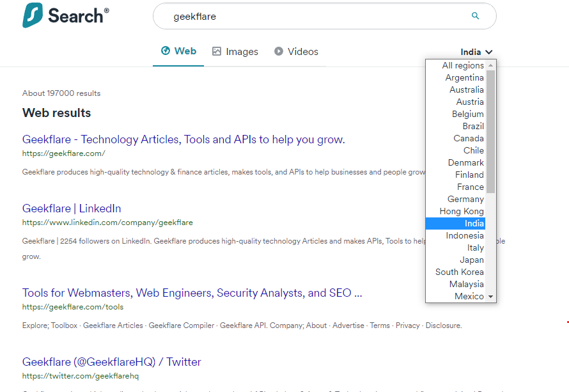Open the Geekflare Twitter result link
The image size is (569, 392).
pyautogui.click(x=112, y=362)
